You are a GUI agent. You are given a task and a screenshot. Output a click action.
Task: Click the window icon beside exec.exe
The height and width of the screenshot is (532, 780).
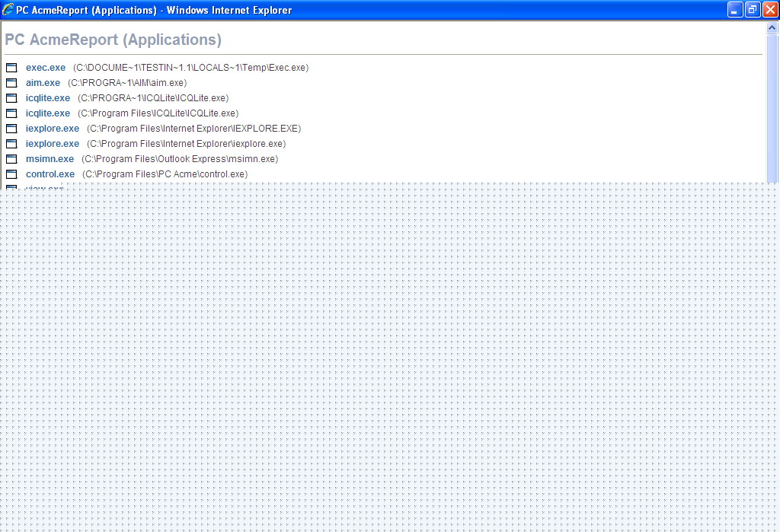tap(11, 68)
